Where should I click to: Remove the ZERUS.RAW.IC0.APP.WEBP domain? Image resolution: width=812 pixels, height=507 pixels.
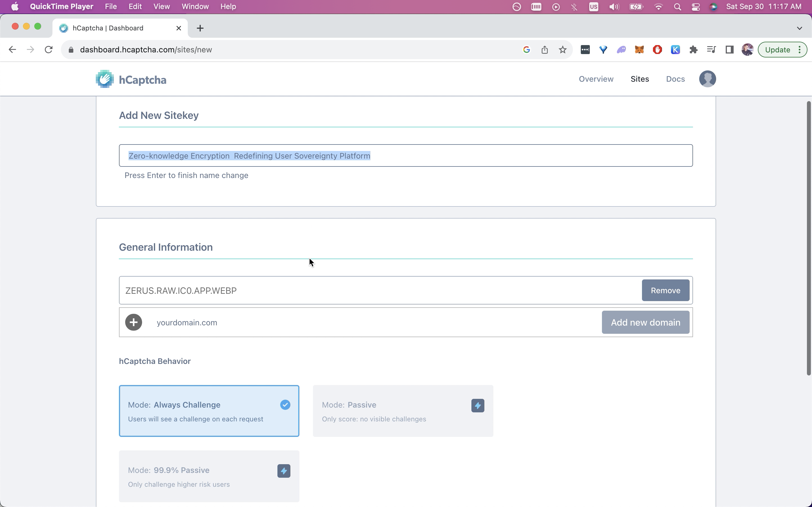click(x=665, y=290)
